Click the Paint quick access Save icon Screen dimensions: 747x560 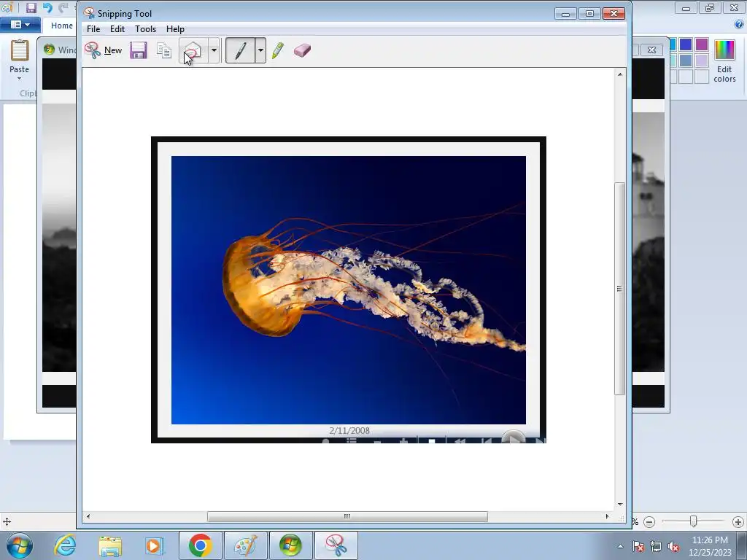pyautogui.click(x=31, y=7)
